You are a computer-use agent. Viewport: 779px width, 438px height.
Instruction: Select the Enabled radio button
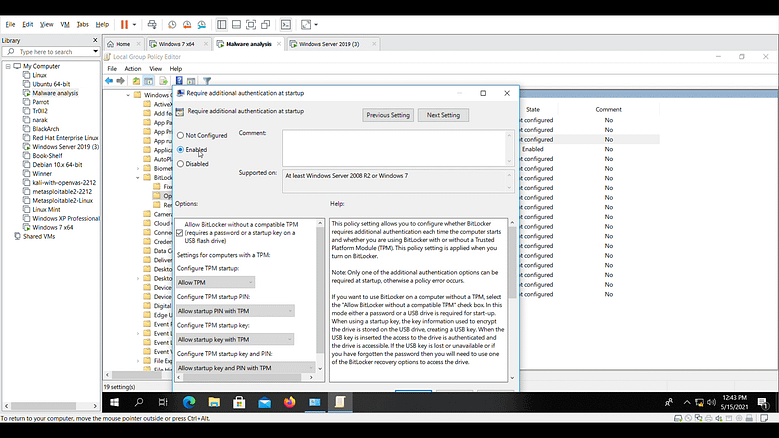click(x=180, y=149)
